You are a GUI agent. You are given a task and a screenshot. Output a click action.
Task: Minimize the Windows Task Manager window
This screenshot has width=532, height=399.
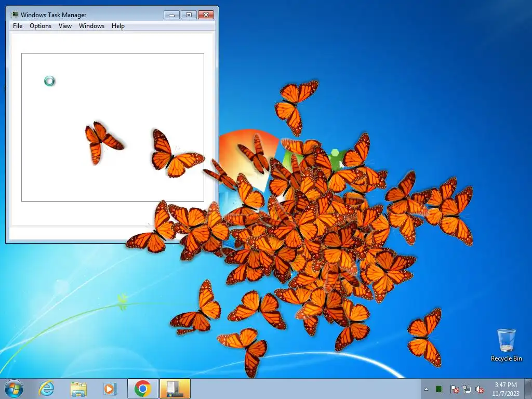pos(171,15)
